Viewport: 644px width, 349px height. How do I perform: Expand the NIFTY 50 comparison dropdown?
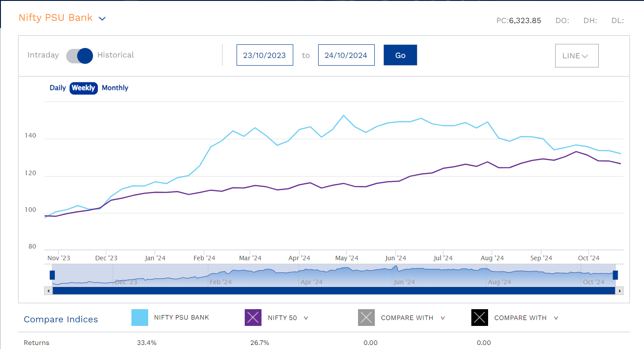coord(306,318)
